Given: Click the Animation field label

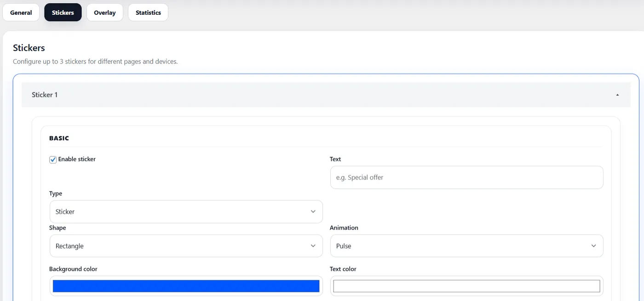Looking at the screenshot, I should coord(344,228).
